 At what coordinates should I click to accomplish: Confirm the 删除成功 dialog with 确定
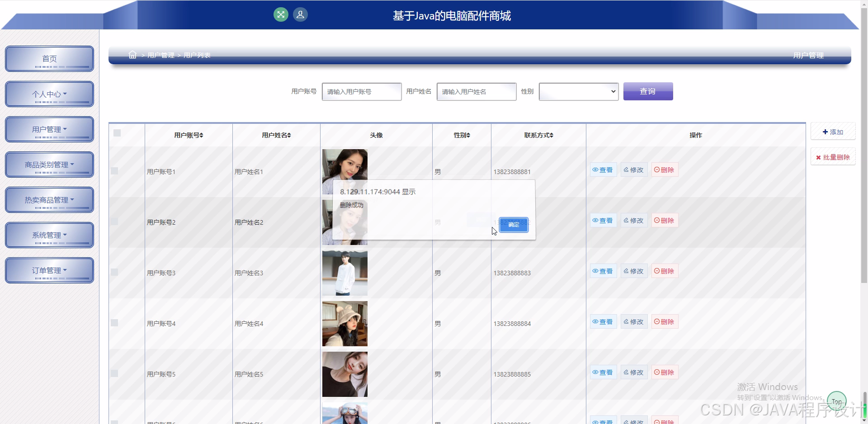click(x=514, y=224)
